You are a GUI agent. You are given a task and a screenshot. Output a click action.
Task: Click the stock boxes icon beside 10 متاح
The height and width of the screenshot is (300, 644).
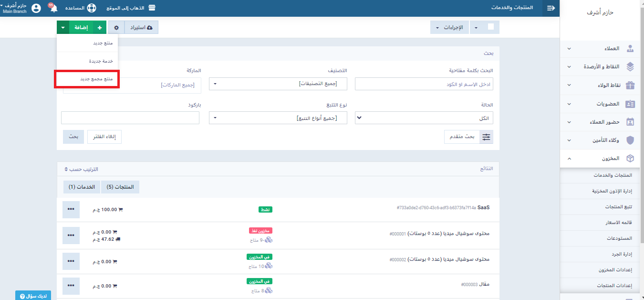[x=269, y=266]
